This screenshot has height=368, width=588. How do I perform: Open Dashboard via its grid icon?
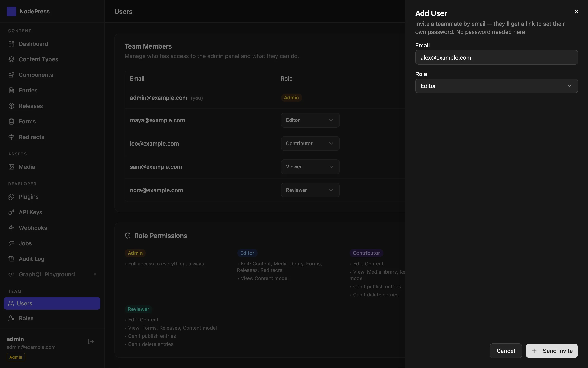pos(11,44)
